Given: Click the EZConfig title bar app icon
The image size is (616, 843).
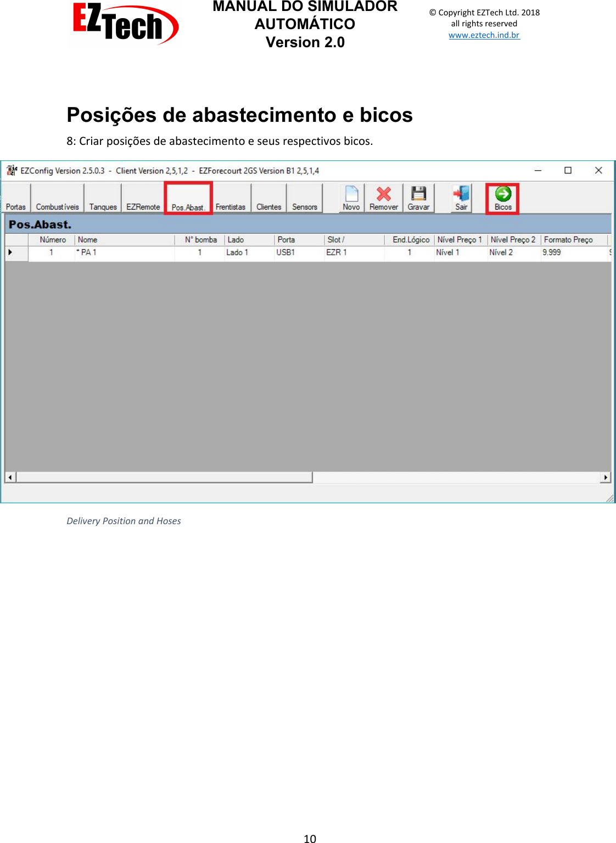Looking at the screenshot, I should (x=12, y=171).
